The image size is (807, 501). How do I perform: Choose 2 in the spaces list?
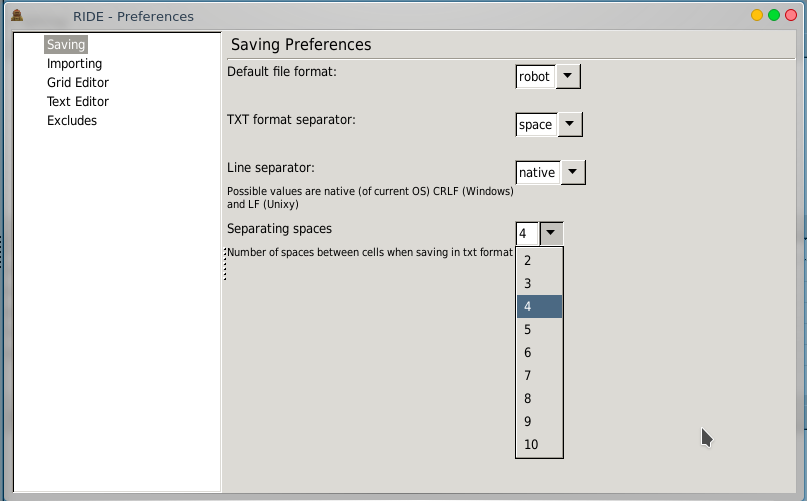pyautogui.click(x=539, y=261)
